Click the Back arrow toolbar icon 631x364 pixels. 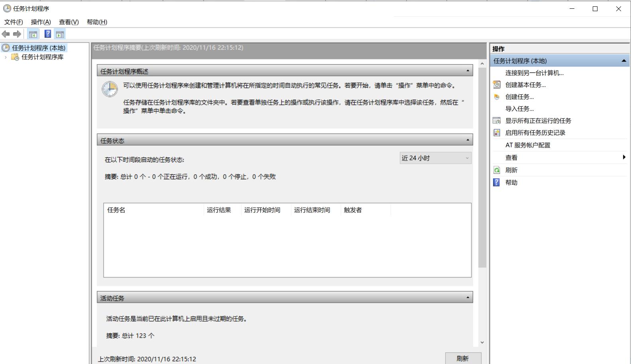pos(6,34)
